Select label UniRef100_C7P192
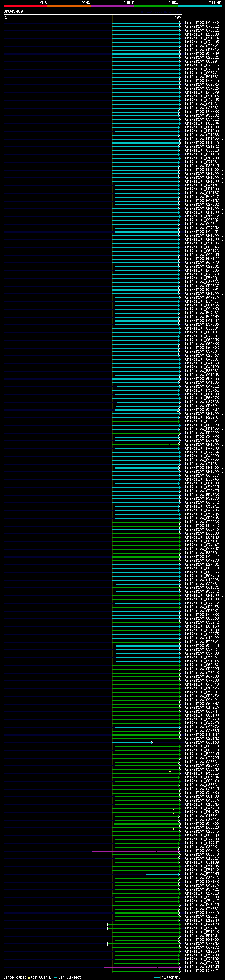 [202, 959]
